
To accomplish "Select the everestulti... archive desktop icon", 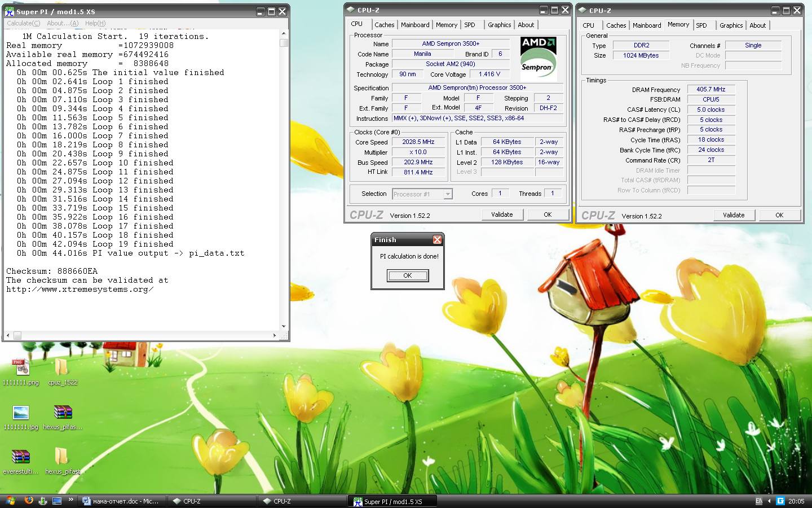I will click(x=21, y=461).
